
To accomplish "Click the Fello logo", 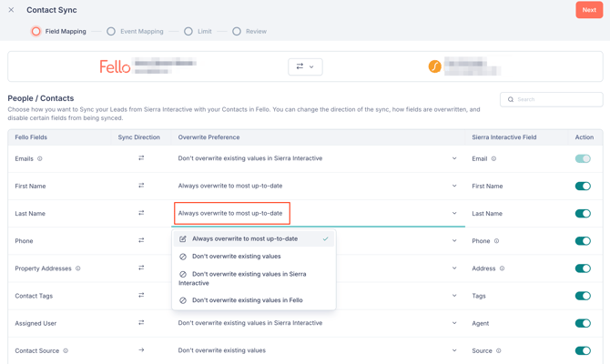I will coord(115,67).
